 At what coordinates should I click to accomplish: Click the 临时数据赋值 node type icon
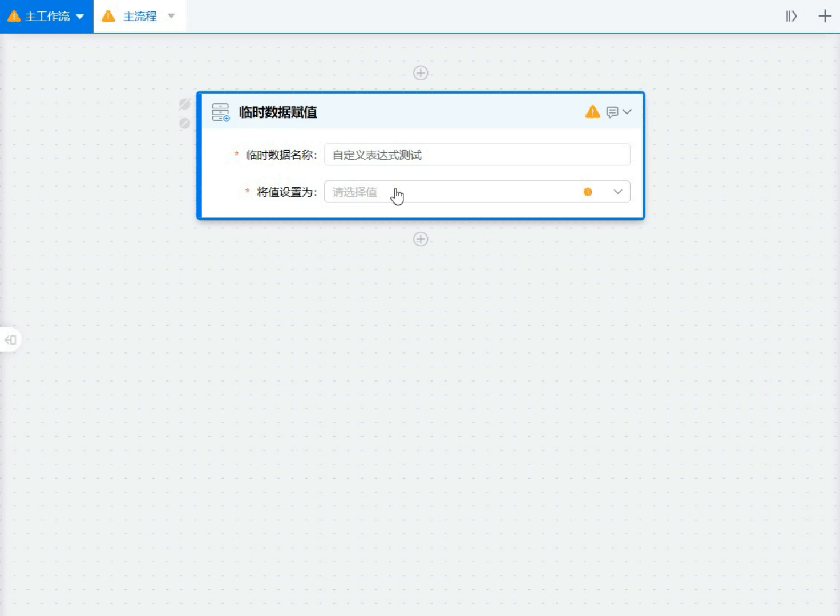point(220,112)
